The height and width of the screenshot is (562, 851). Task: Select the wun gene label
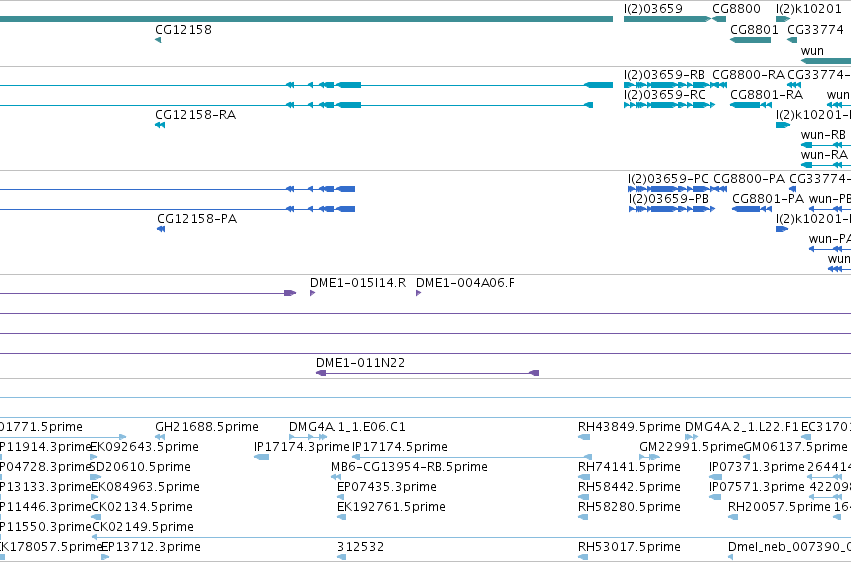[812, 51]
